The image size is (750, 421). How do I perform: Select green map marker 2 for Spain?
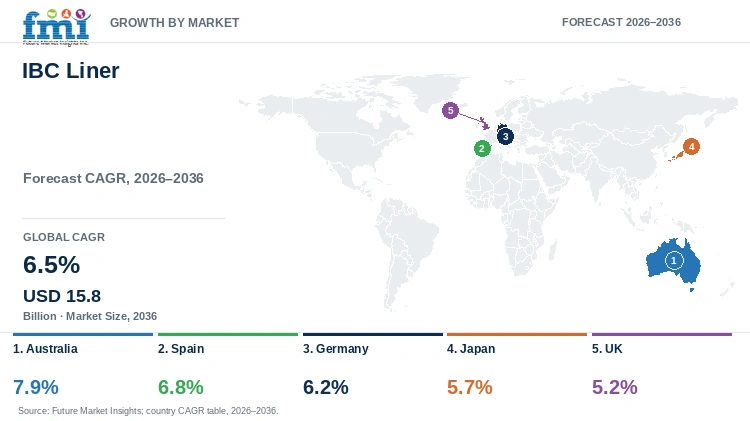(482, 148)
